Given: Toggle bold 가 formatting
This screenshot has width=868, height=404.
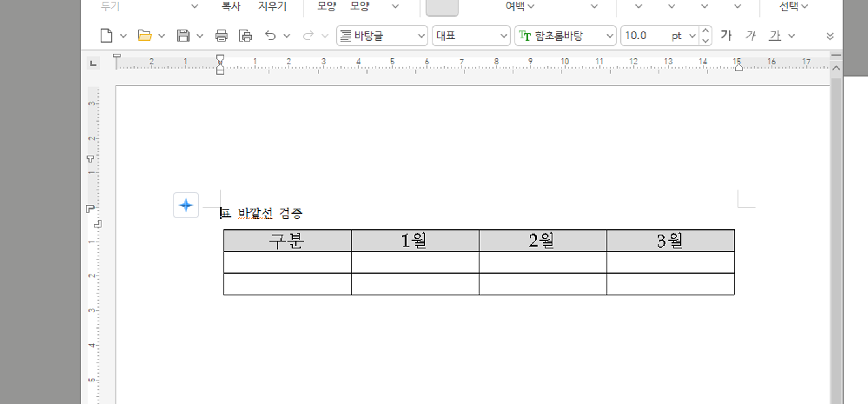Looking at the screenshot, I should 726,36.
